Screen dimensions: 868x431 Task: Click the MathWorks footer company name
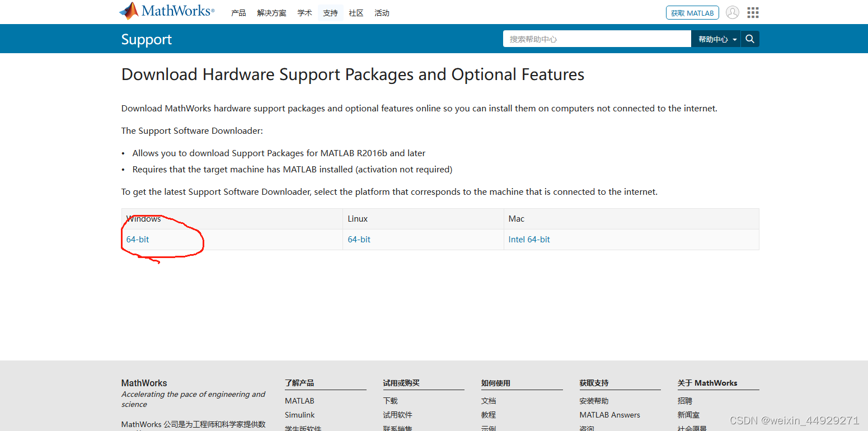point(144,383)
